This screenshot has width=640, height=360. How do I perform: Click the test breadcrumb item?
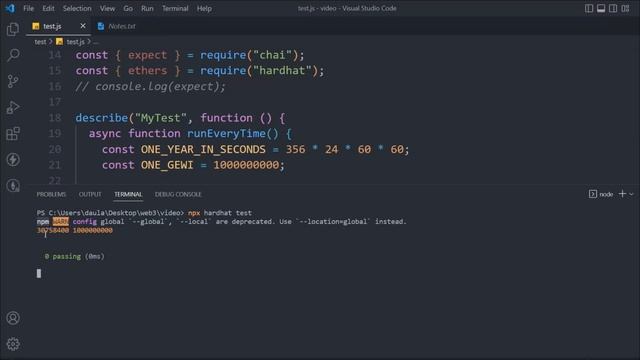pos(40,42)
